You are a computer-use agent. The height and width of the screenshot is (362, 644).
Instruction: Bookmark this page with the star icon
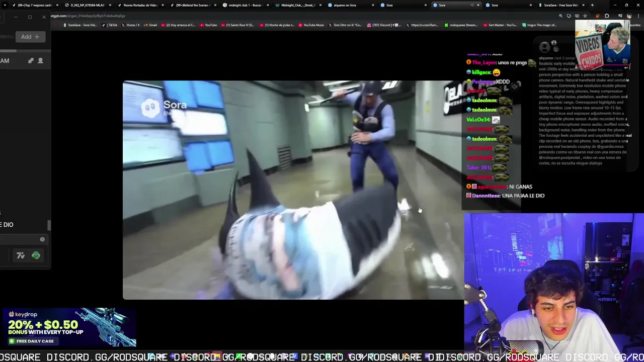click(585, 16)
